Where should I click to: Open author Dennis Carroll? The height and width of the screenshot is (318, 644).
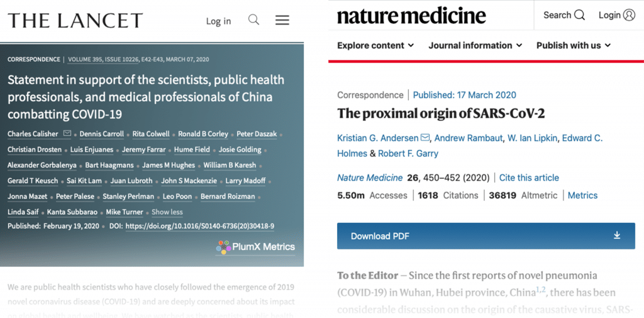point(101,133)
